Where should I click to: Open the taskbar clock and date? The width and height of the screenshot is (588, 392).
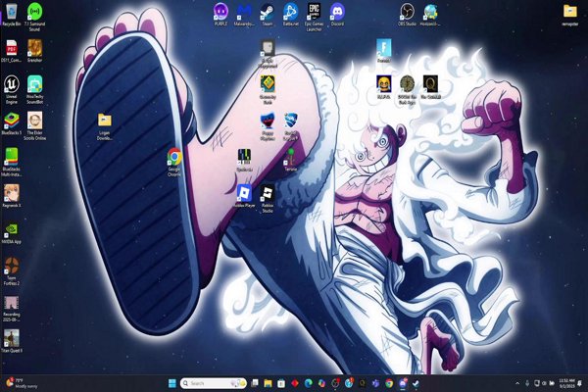(566, 383)
